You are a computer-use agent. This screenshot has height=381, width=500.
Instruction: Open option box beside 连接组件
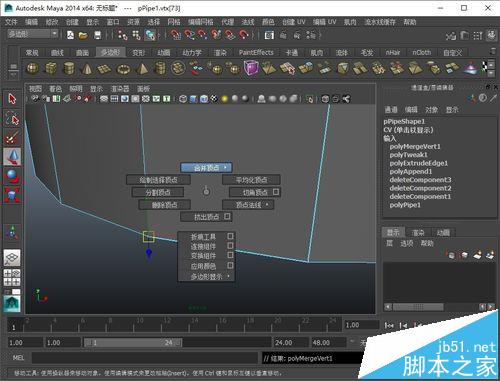230,246
